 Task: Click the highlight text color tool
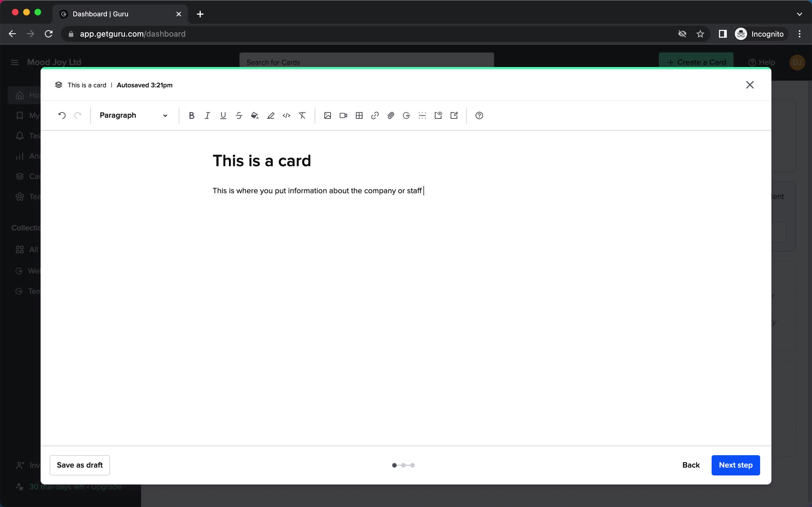tap(271, 115)
